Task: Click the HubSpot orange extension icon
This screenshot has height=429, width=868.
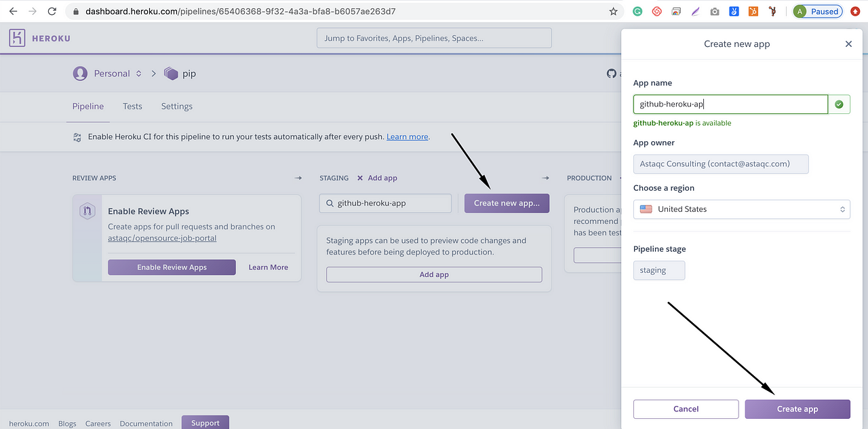Action: [753, 12]
